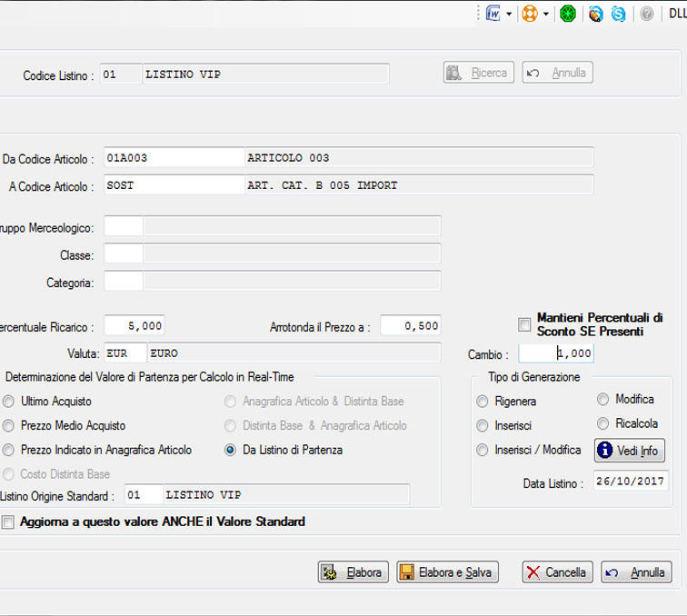This screenshot has width=687, height=616.
Task: Click the ARTICOLO 003 description text
Action: (288, 158)
